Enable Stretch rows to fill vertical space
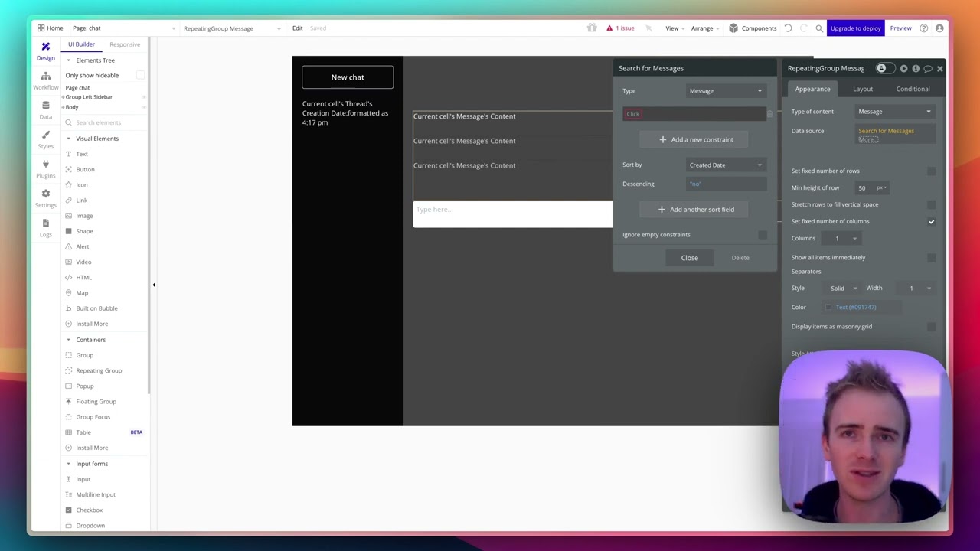 (931, 204)
